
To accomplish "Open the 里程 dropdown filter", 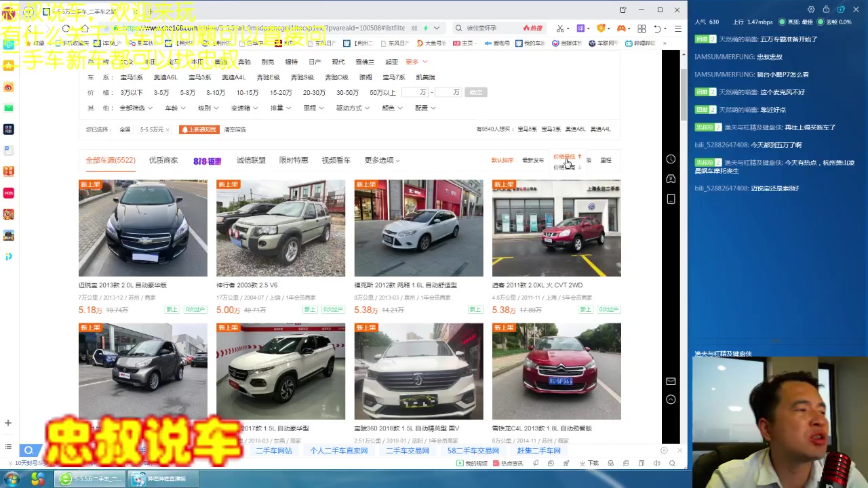I will [313, 108].
